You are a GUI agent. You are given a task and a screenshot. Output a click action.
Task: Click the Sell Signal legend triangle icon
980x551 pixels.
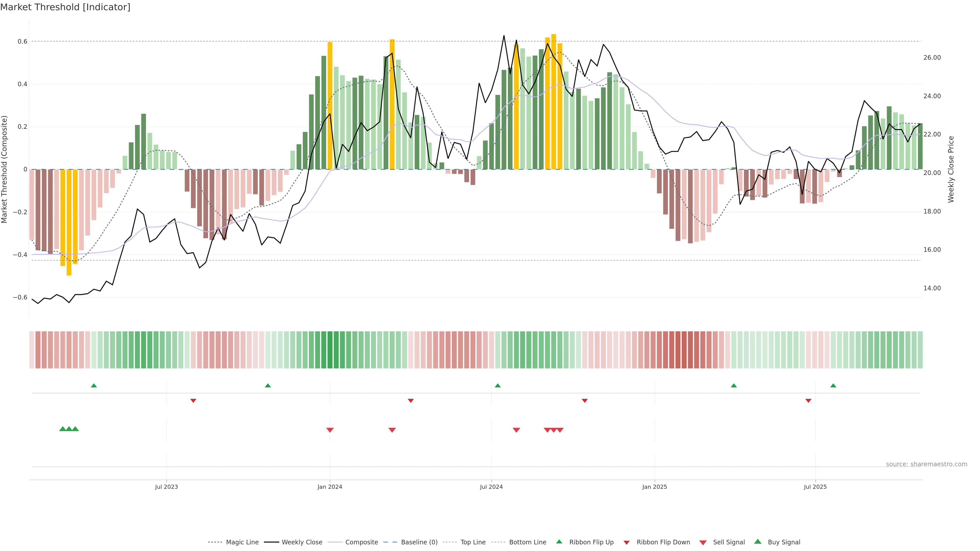[703, 543]
